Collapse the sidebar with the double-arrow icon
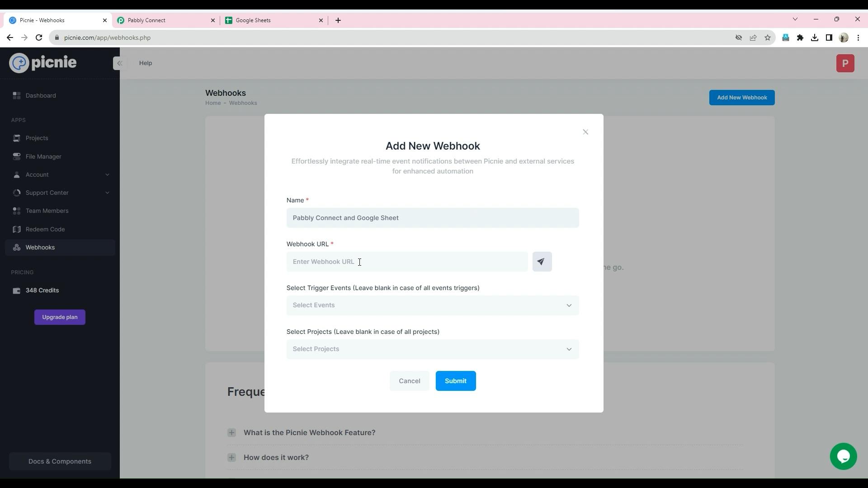Viewport: 868px width, 488px height. tap(119, 63)
